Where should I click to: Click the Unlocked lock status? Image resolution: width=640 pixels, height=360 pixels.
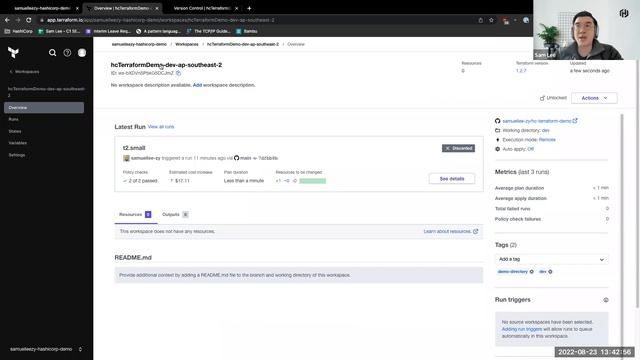[x=553, y=98]
